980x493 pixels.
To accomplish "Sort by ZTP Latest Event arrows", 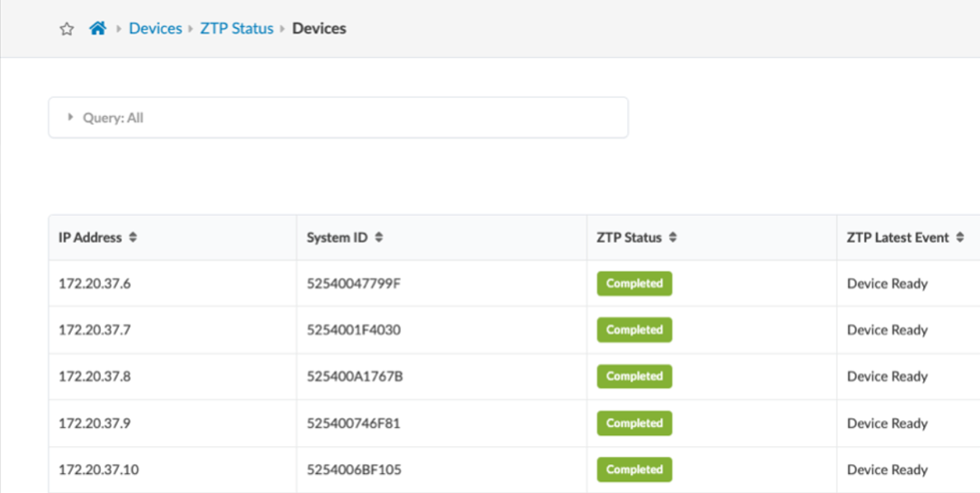I will 960,237.
